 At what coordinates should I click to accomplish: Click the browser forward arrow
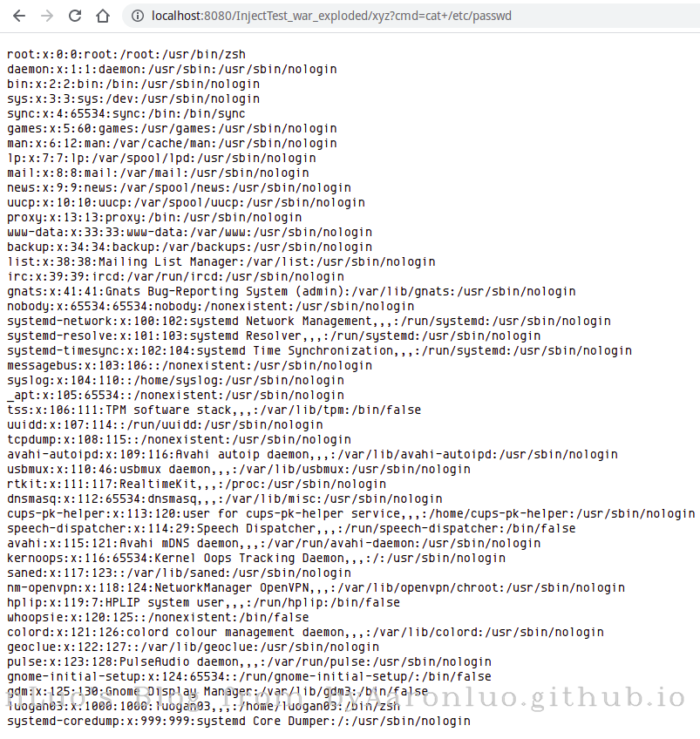[x=47, y=16]
